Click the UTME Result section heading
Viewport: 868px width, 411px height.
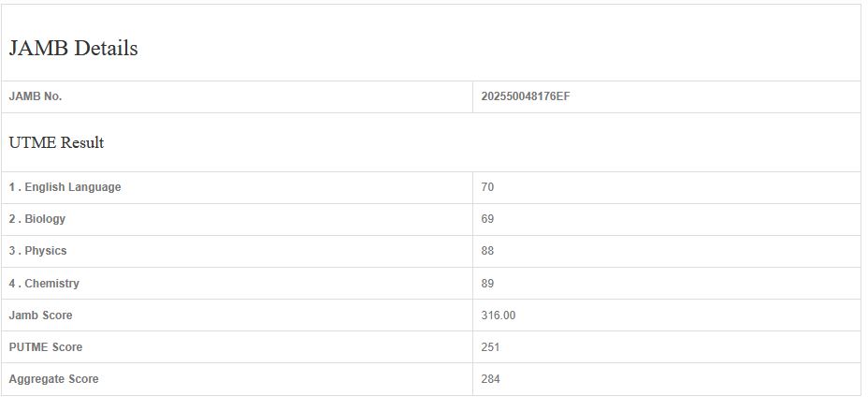pyautogui.click(x=56, y=143)
